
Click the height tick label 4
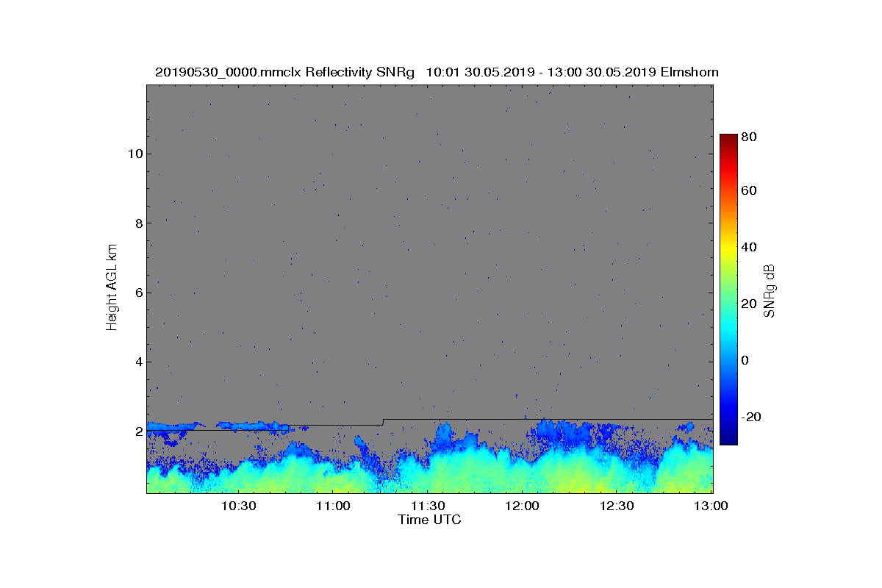137,362
